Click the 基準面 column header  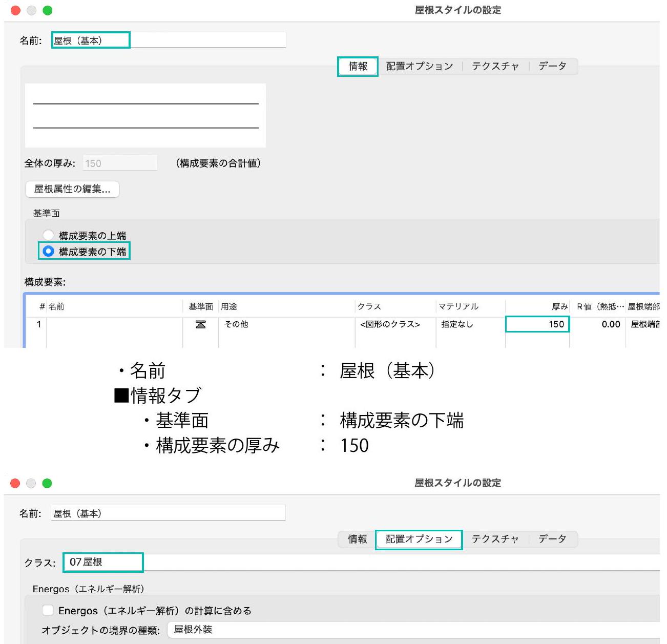tap(201, 306)
